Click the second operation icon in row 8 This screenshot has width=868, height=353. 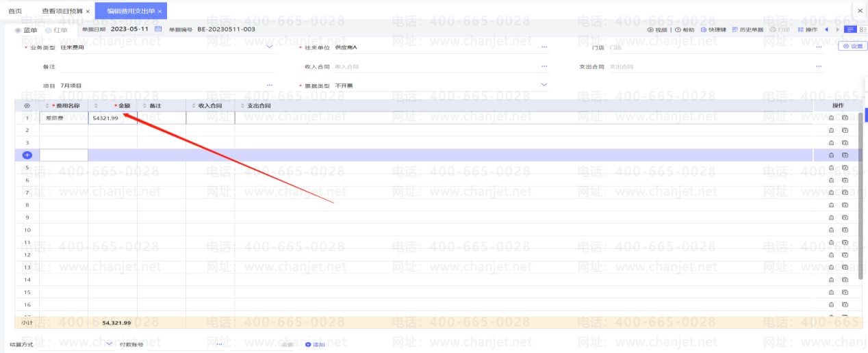(845, 205)
